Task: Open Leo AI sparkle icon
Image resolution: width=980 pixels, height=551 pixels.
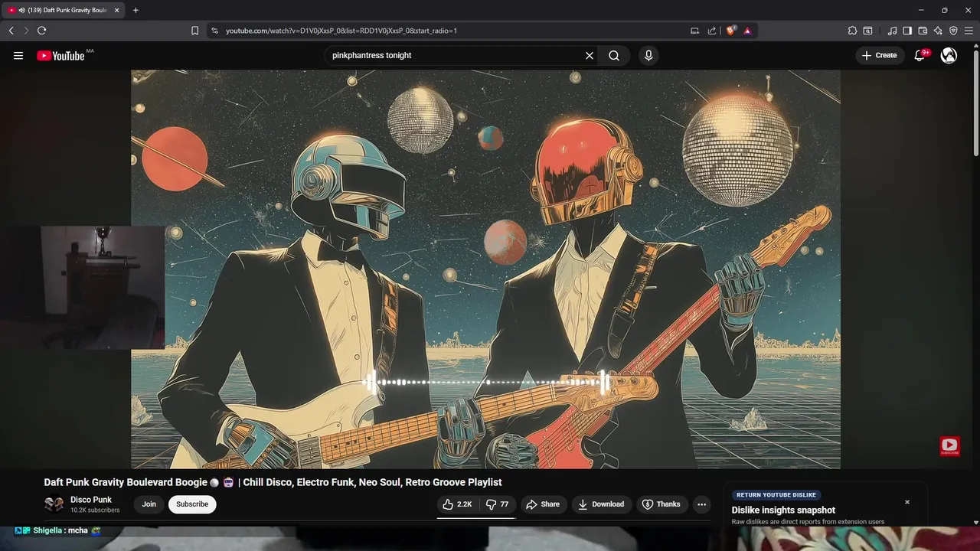Action: tap(938, 31)
